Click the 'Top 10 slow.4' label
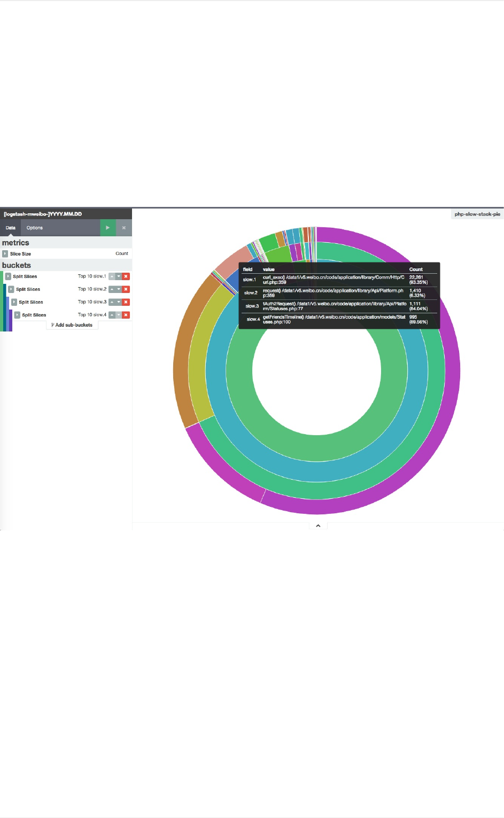The height and width of the screenshot is (818, 504). (x=92, y=315)
